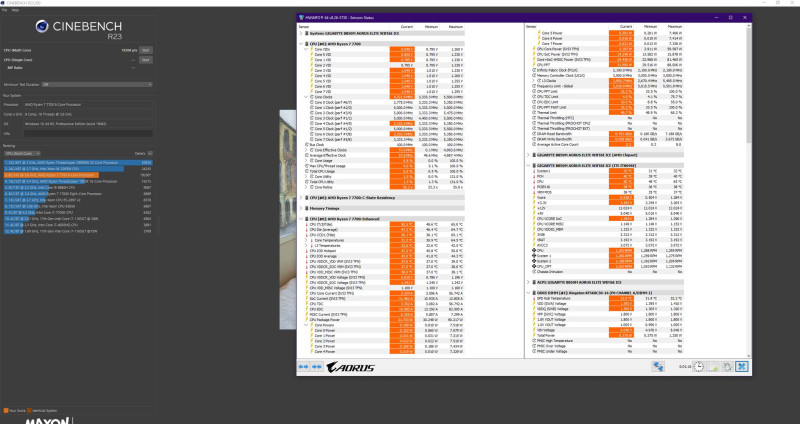Screen dimensions: 800x424
Task: Open CPU (Multi Core) ranking dropdown
Action: [22, 154]
